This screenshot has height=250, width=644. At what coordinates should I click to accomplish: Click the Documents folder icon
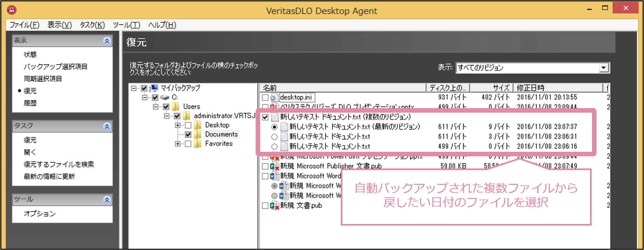pyautogui.click(x=198, y=134)
